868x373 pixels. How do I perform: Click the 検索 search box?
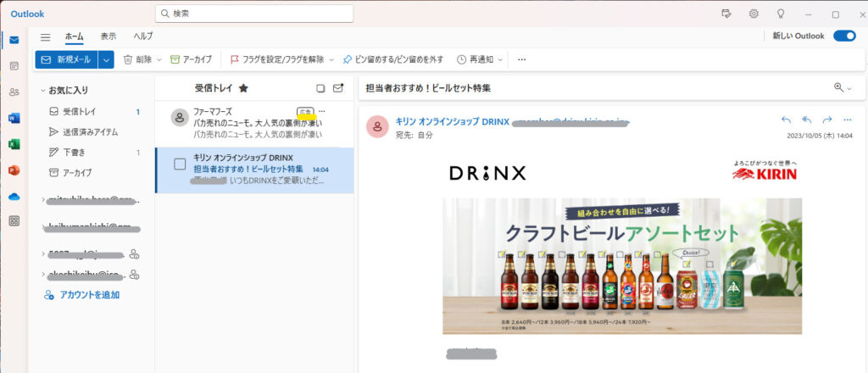(256, 14)
